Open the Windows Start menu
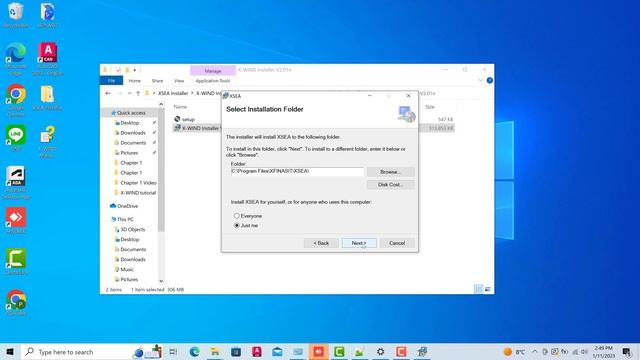This screenshot has width=640, height=360. (10, 352)
